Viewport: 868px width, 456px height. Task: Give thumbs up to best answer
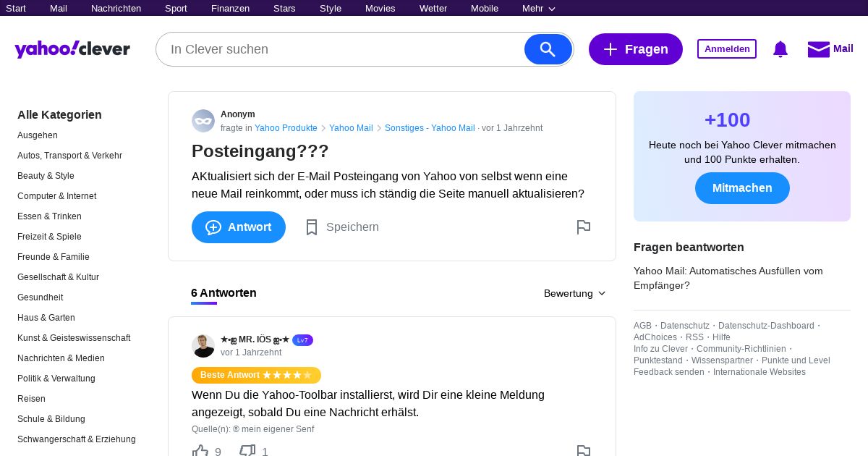pyautogui.click(x=200, y=452)
